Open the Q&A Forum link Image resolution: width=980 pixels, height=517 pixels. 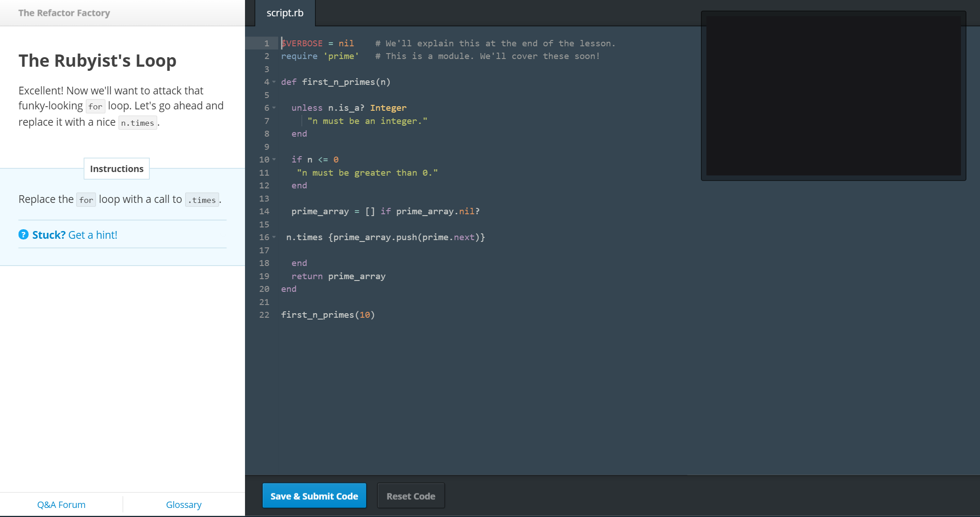coord(61,505)
